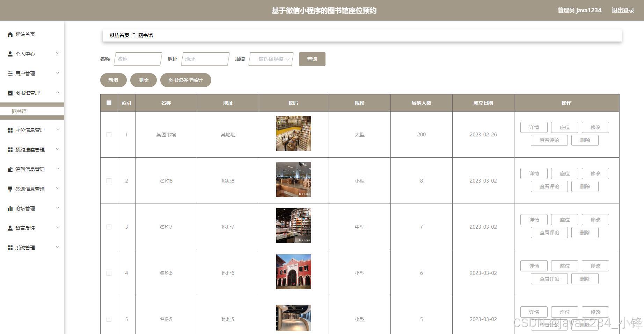
Task: Click the chart icon beside 图书馆管理
Action: 10,93
